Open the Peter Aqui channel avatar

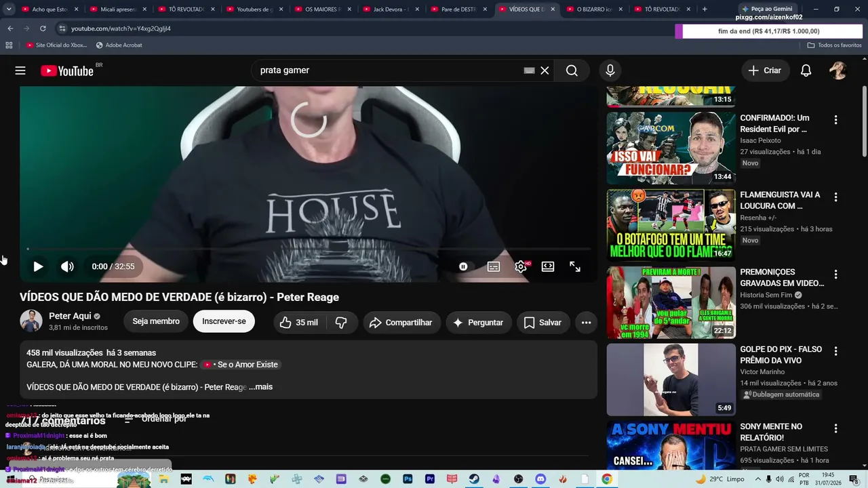point(31,321)
